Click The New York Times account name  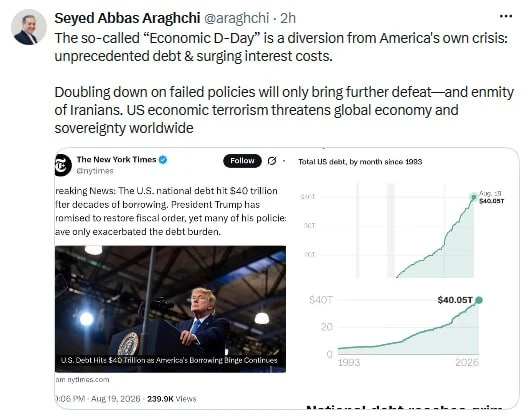coord(116,159)
